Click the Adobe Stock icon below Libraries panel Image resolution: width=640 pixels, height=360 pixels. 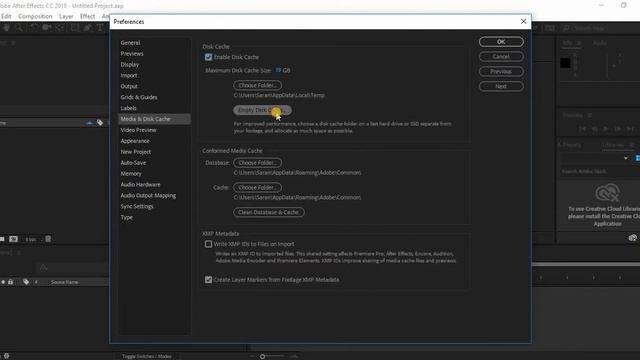point(633,238)
